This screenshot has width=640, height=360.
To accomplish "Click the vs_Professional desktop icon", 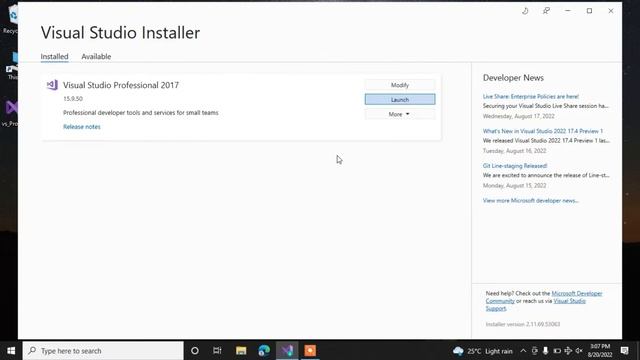I will pyautogui.click(x=11, y=113).
